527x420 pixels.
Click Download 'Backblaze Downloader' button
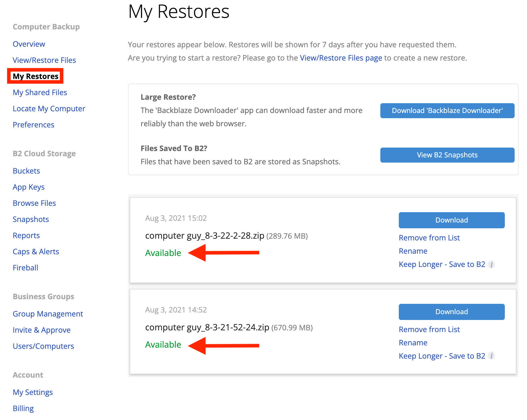click(447, 111)
